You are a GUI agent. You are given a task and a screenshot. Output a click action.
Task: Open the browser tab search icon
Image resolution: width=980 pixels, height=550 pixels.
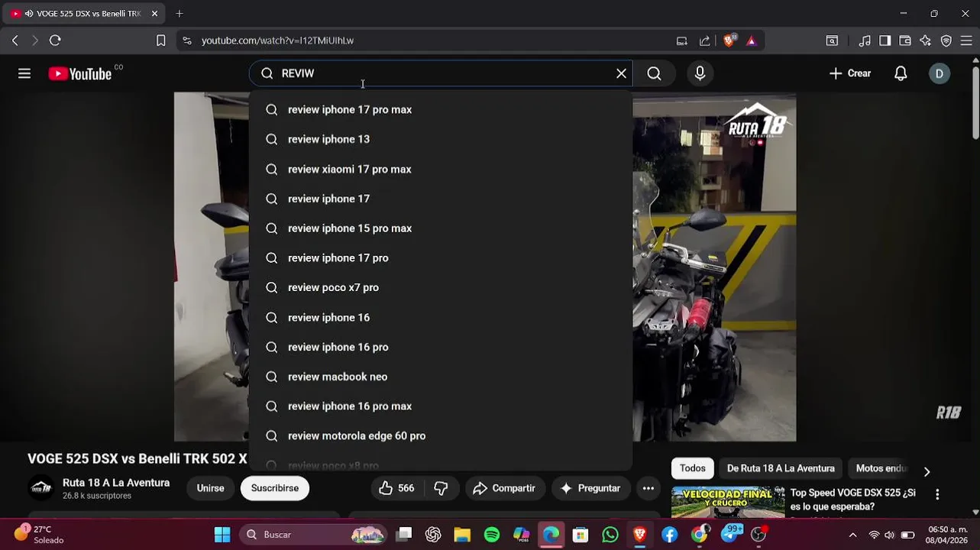[832, 40]
